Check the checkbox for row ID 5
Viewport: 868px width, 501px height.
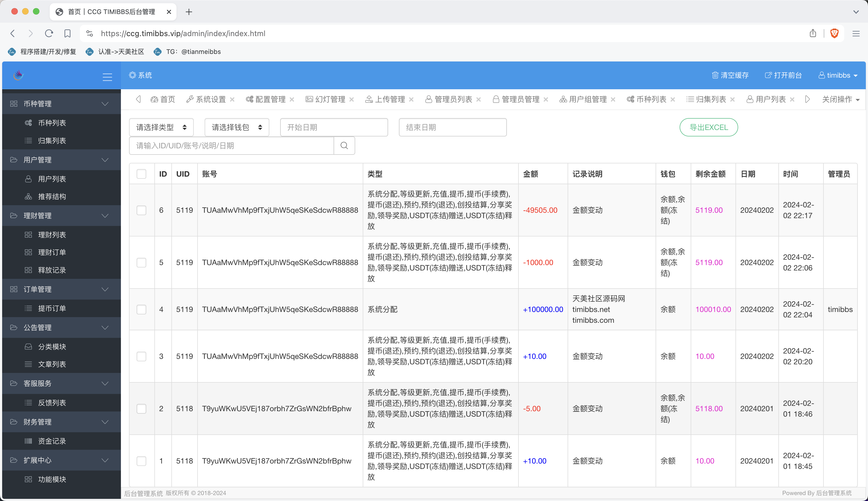141,263
